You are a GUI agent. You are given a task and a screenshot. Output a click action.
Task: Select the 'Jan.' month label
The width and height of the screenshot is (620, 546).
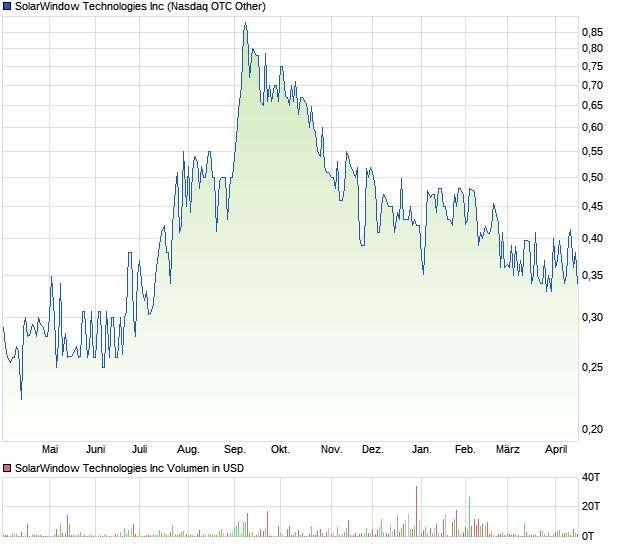coord(422,450)
